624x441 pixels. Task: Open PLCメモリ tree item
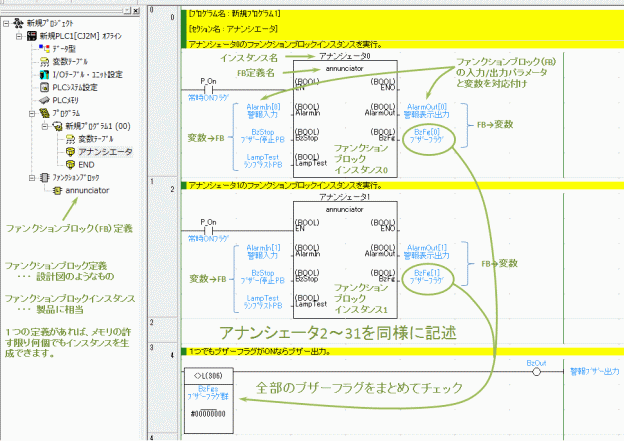pos(65,100)
